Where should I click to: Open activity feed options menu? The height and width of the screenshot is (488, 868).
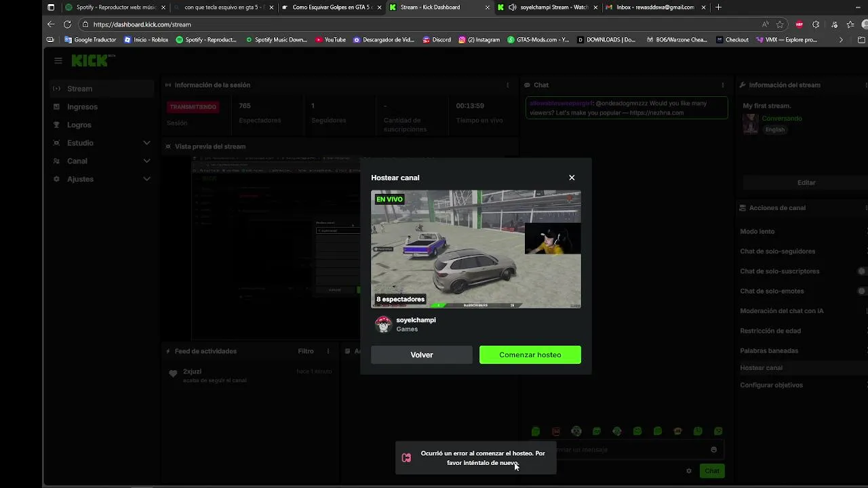coord(328,351)
